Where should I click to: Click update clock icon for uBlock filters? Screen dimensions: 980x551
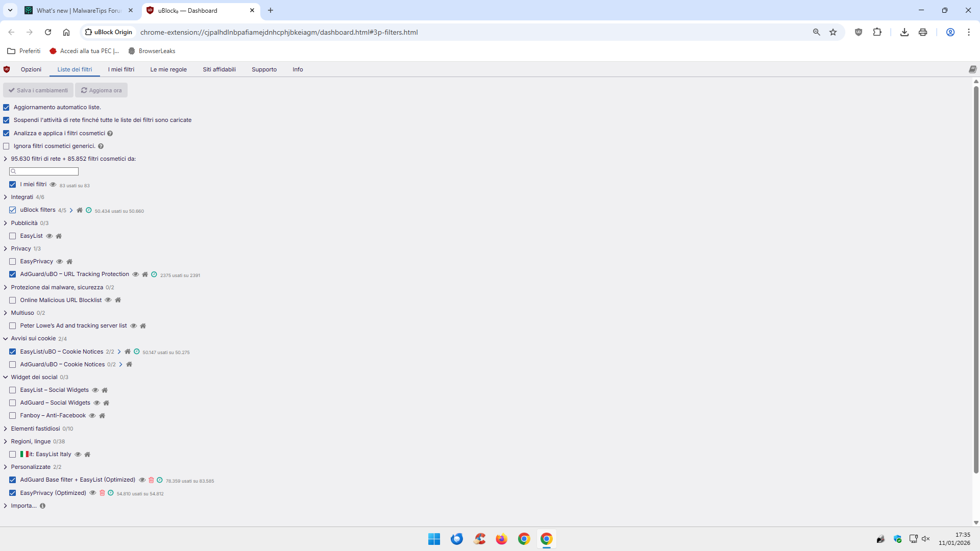(x=89, y=210)
